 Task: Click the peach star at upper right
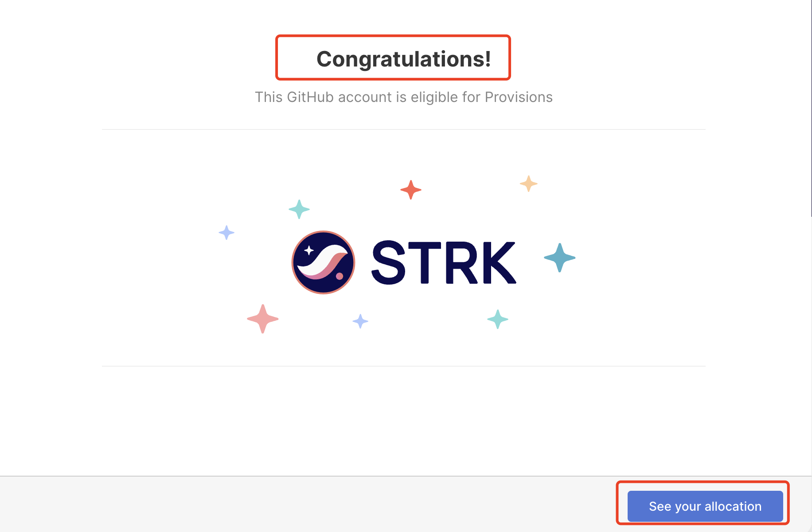point(528,183)
